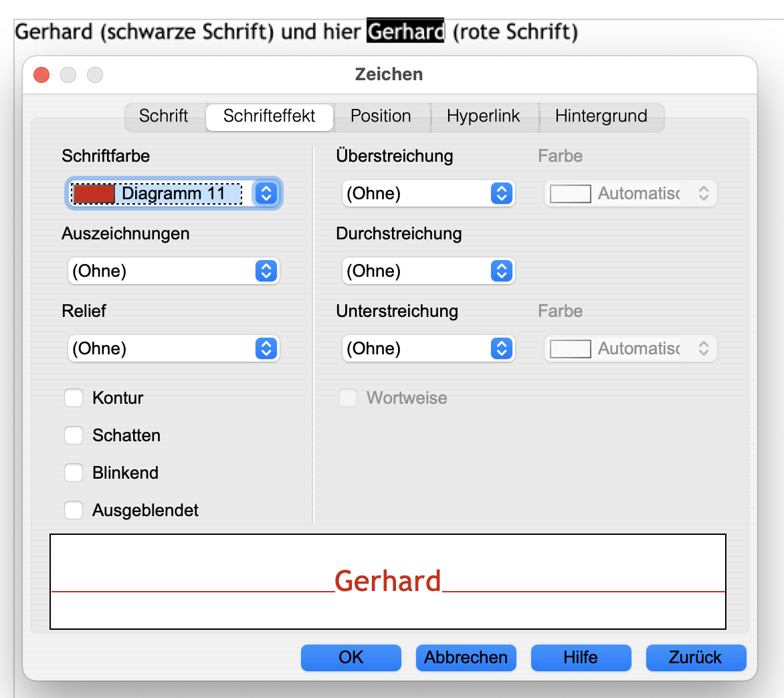
Task: Toggle the Schatten checkbox
Action: coord(74,436)
